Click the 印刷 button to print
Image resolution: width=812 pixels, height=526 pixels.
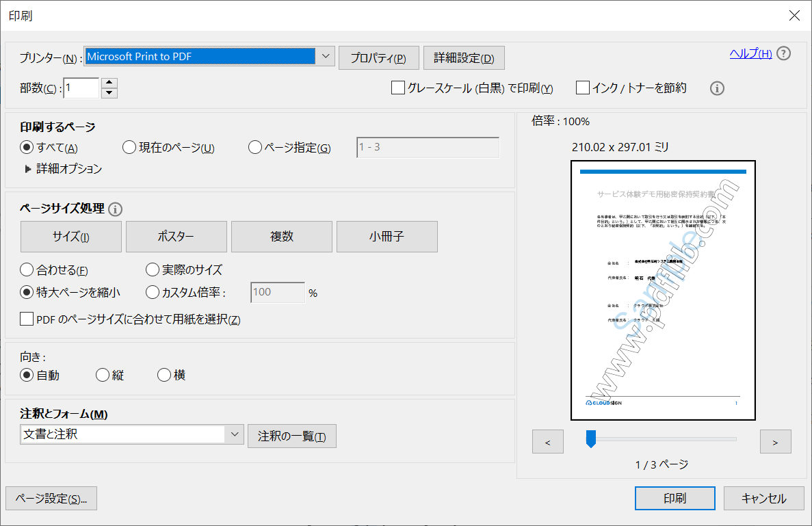[675, 499]
